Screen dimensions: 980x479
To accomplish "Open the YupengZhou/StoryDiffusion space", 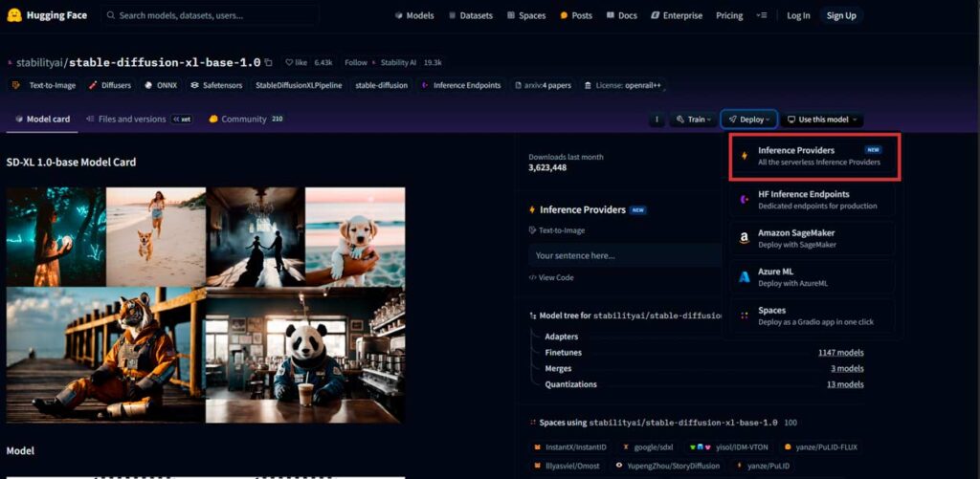I will (x=667, y=466).
